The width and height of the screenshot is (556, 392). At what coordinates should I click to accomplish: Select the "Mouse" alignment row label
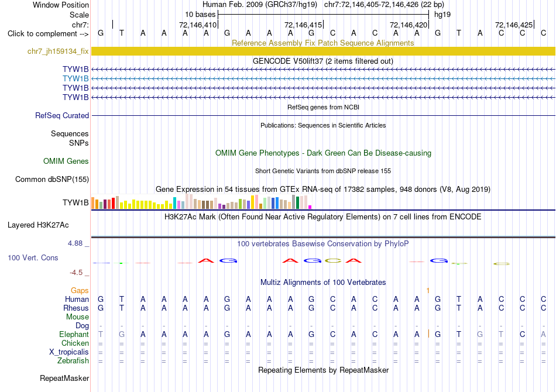77,317
